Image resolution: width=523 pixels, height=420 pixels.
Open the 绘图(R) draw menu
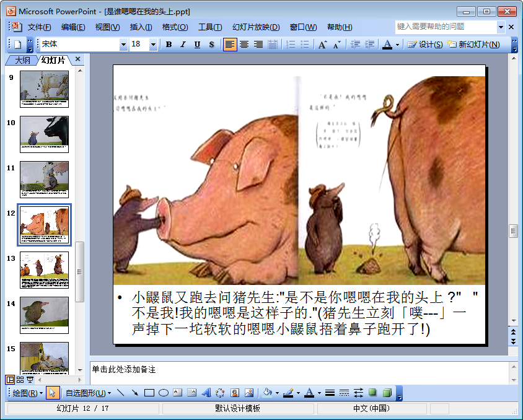point(27,393)
